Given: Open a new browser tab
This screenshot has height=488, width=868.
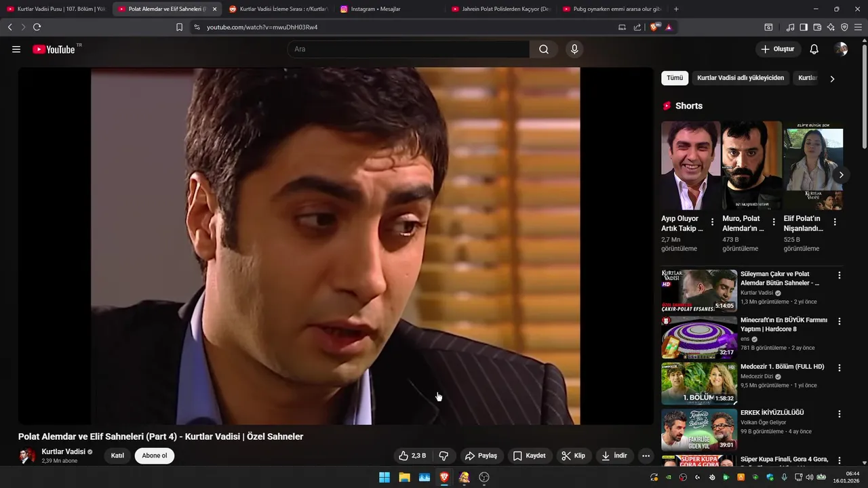Looking at the screenshot, I should point(676,9).
